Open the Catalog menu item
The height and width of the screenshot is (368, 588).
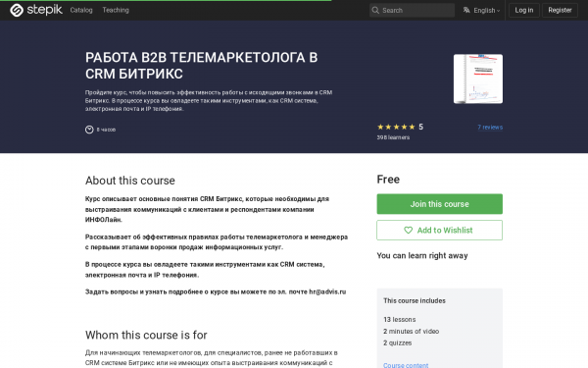coord(81,10)
